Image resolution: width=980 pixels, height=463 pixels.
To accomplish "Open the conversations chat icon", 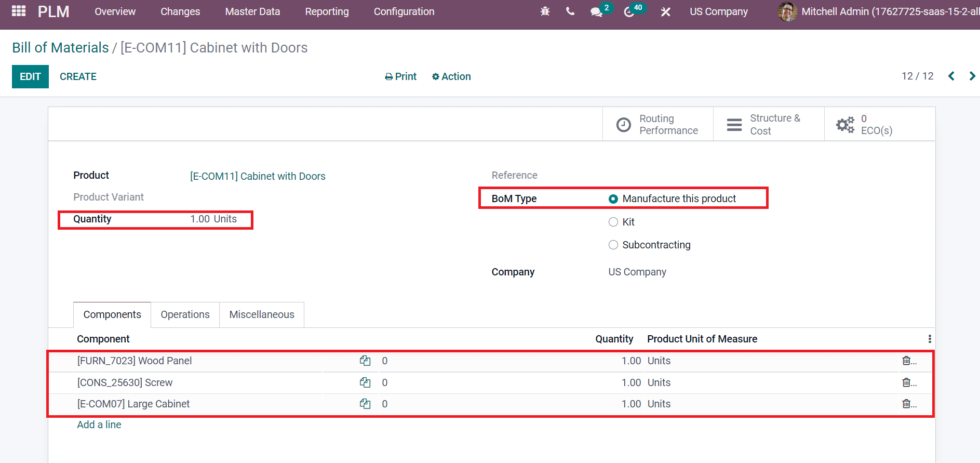I will pos(597,11).
